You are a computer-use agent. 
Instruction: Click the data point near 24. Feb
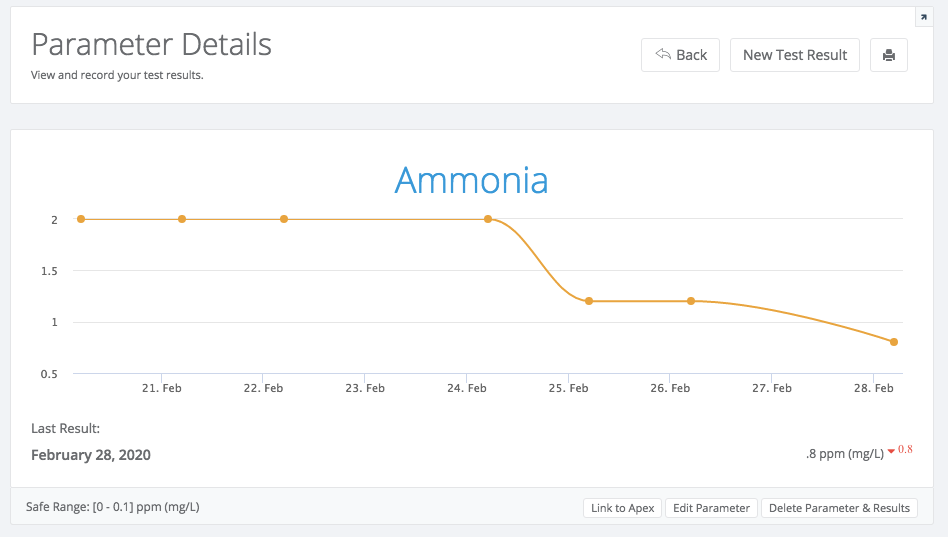point(488,219)
